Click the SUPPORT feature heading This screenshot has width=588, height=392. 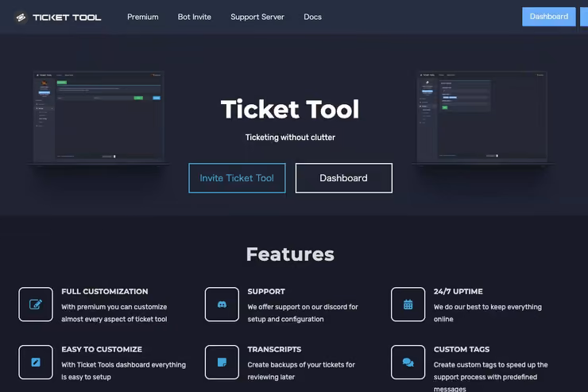point(266,292)
